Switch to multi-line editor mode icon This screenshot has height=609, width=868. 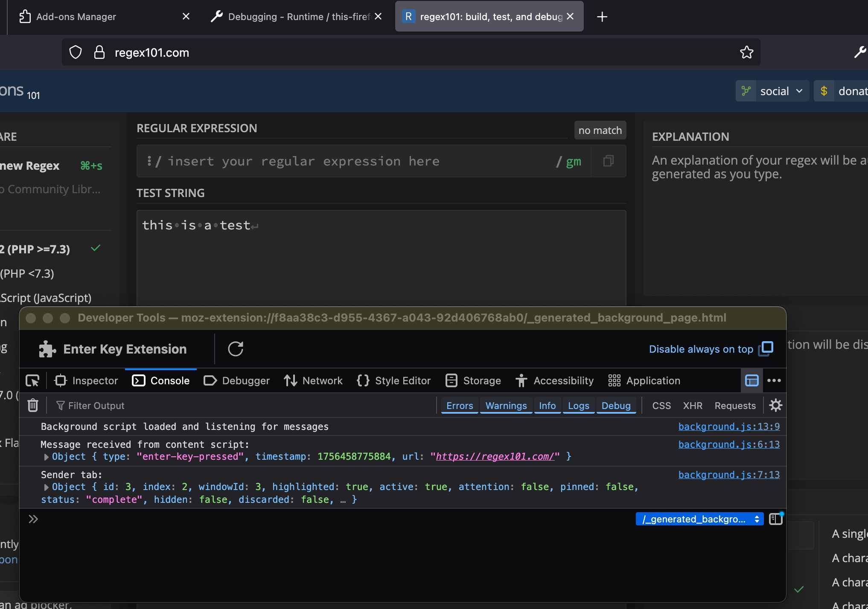(775, 519)
